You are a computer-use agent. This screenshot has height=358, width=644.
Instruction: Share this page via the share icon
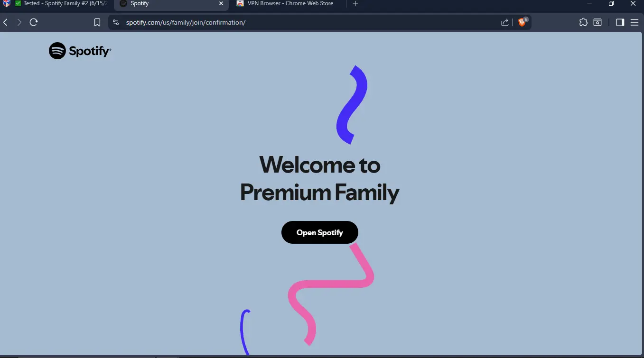505,22
